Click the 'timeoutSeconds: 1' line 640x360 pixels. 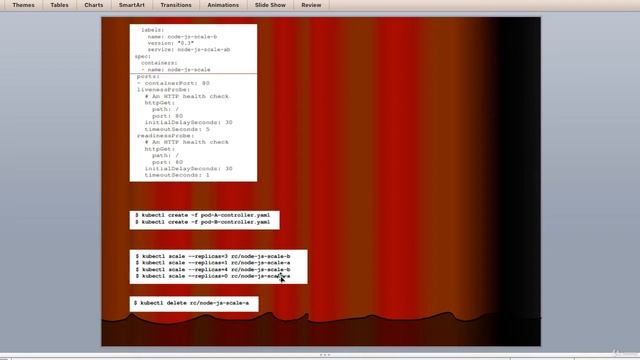pos(177,175)
